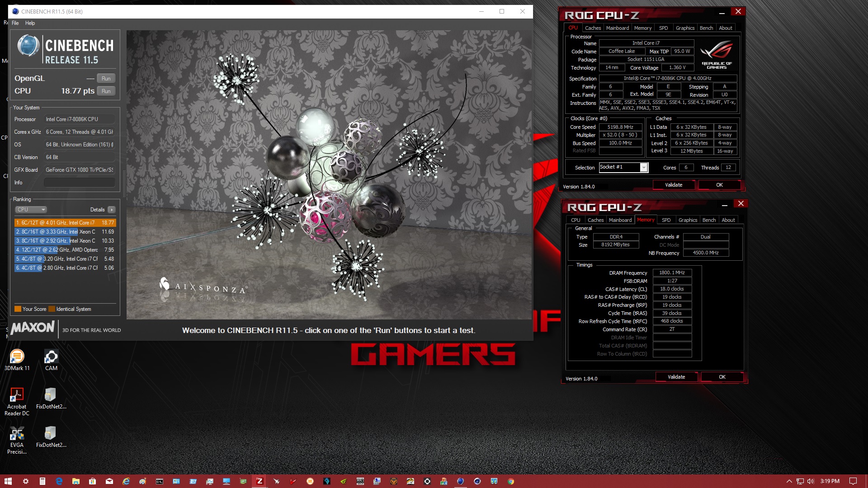Run the CPU benchmark
This screenshot has width=868, height=488.
[106, 91]
